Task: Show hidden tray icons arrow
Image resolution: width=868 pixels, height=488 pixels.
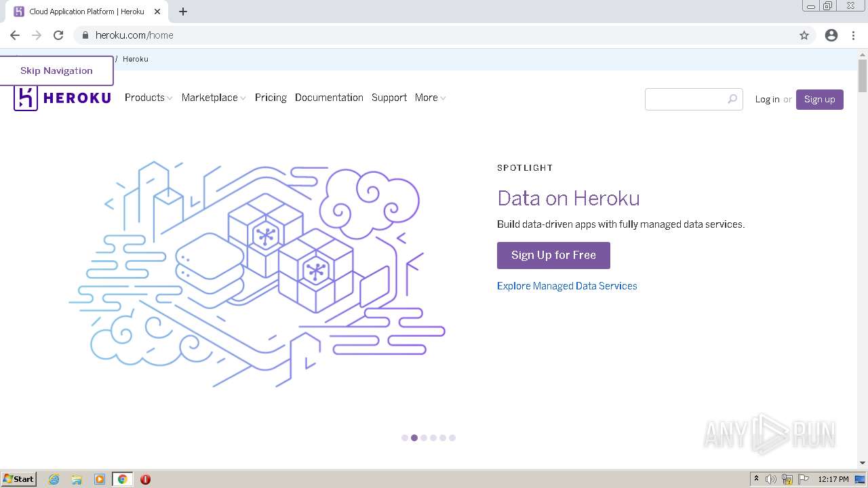Action: click(756, 479)
